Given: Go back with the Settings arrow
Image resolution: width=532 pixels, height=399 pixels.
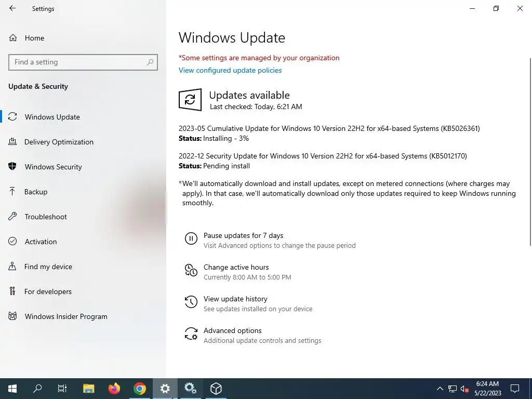Looking at the screenshot, I should point(12,8).
